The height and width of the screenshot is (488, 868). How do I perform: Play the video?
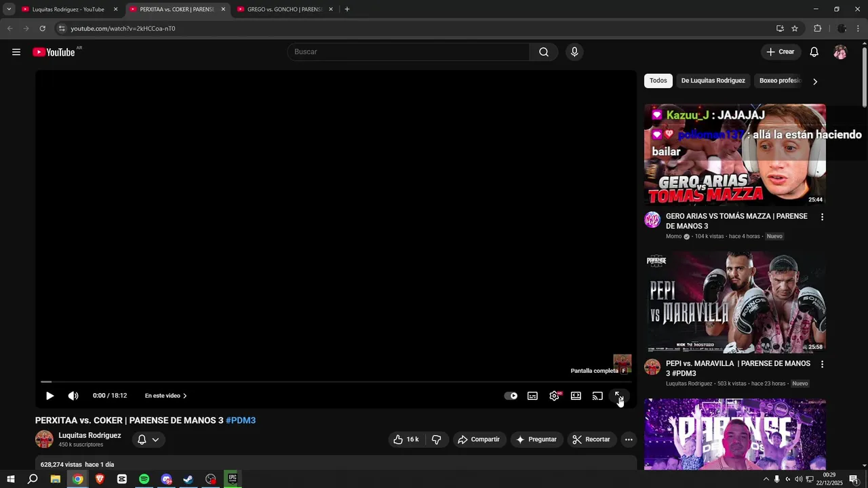click(50, 396)
